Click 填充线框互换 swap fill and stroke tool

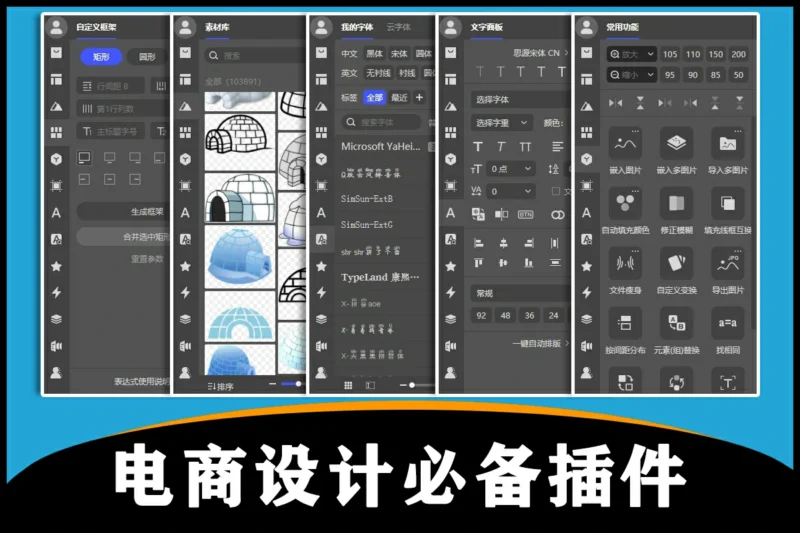(x=728, y=204)
